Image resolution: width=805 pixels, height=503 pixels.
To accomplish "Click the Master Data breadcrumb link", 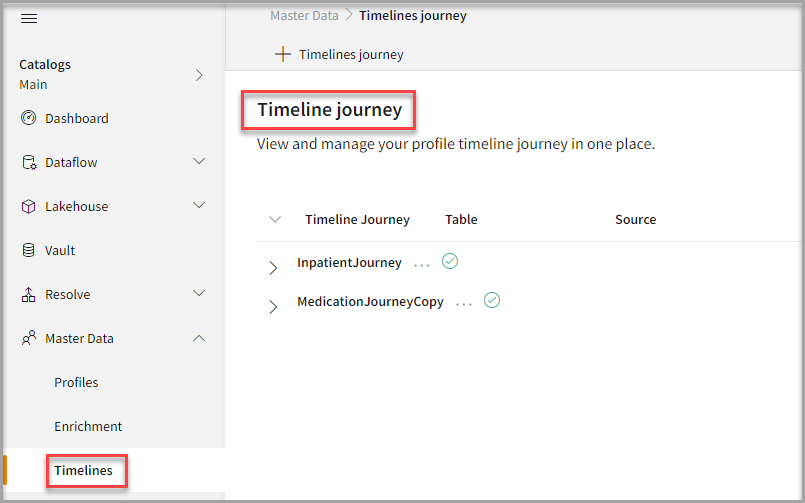I will 303,15.
